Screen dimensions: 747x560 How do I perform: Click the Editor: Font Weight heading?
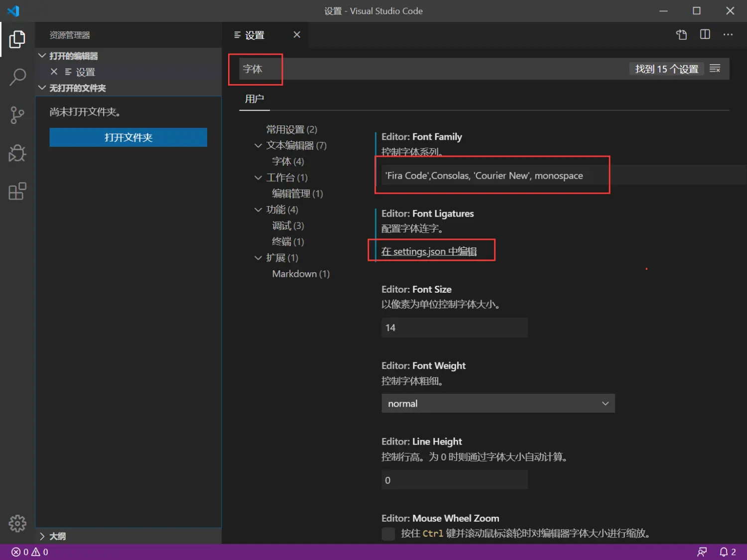tap(423, 365)
